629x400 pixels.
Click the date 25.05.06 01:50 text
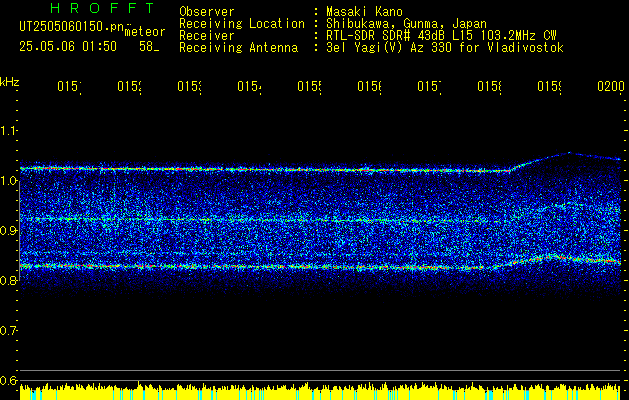pyautogui.click(x=68, y=47)
